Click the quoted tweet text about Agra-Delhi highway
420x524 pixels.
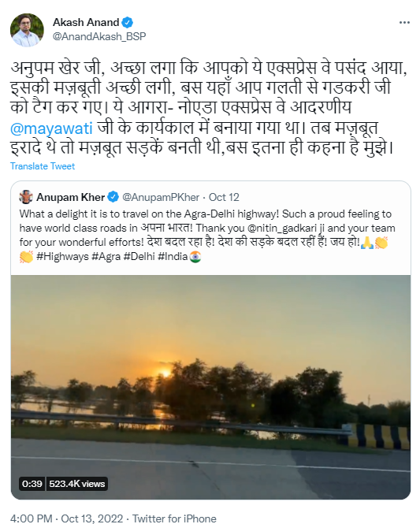coord(207,235)
